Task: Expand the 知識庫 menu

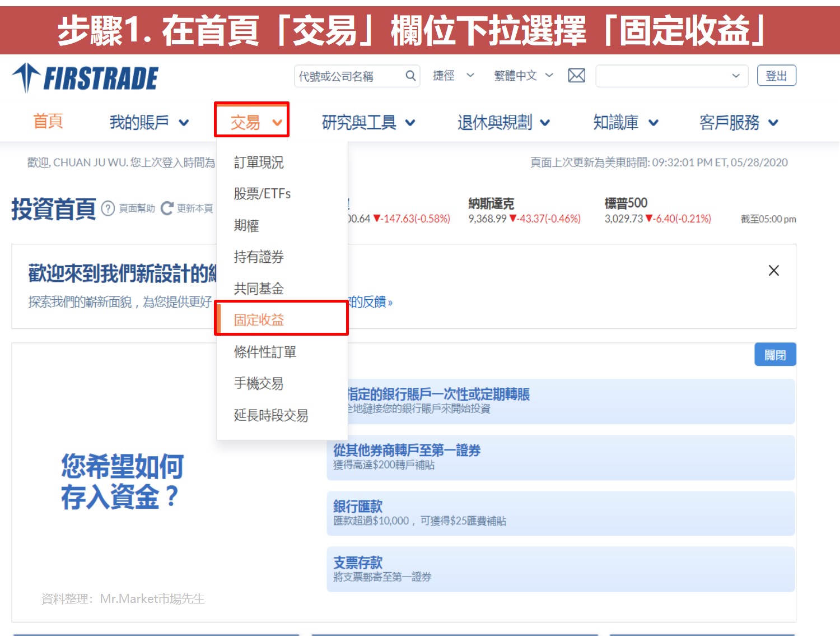Action: tap(626, 122)
